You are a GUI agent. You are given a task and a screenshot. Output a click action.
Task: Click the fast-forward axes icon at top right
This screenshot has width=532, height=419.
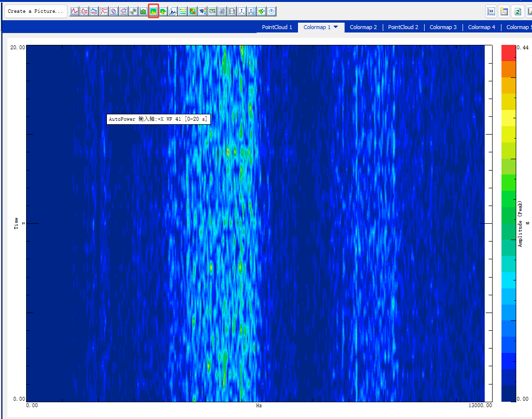491,11
